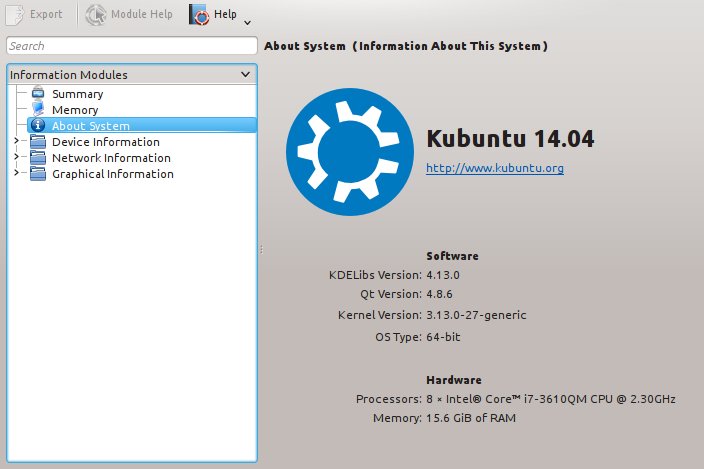Screen dimensions: 704x469
Task: Click the splitter handle between the panels
Action: pos(260,250)
